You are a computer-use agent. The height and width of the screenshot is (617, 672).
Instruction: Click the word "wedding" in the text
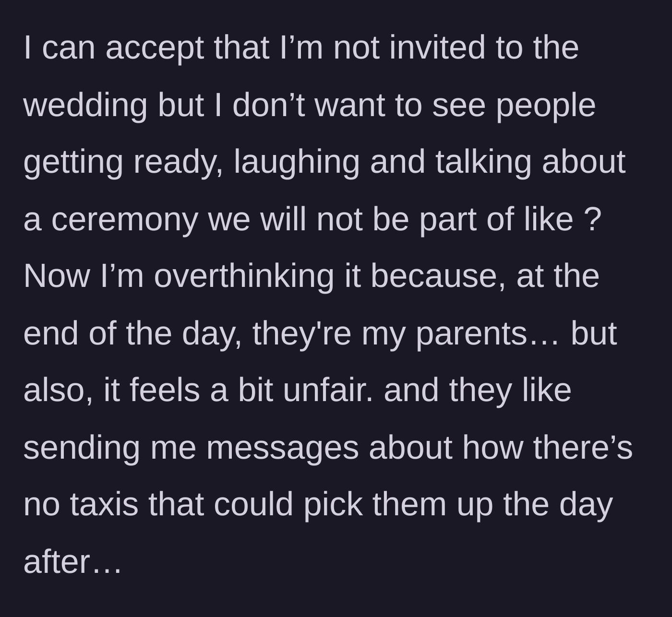click(85, 105)
